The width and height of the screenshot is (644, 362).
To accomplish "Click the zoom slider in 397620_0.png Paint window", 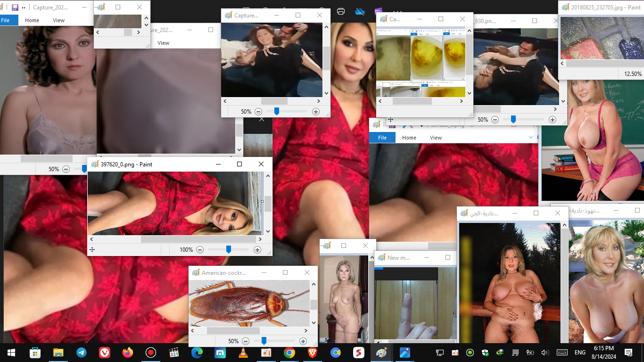I will [229, 249].
